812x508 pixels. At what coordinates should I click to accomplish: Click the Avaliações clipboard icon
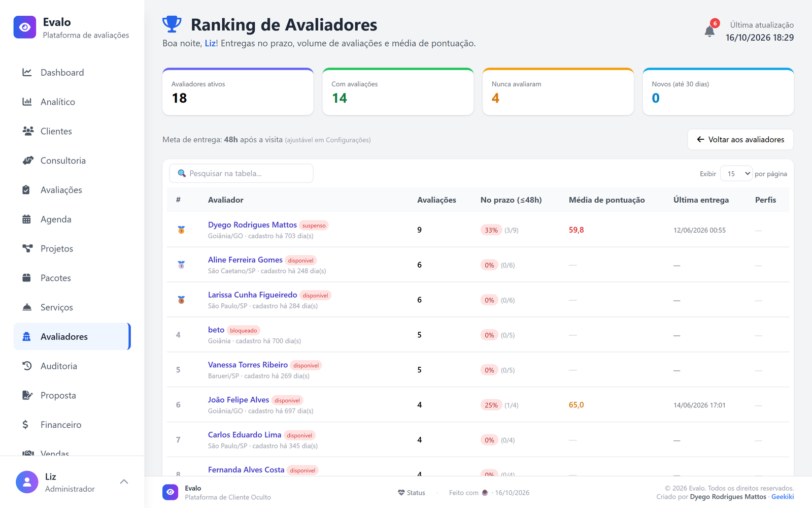(26, 190)
